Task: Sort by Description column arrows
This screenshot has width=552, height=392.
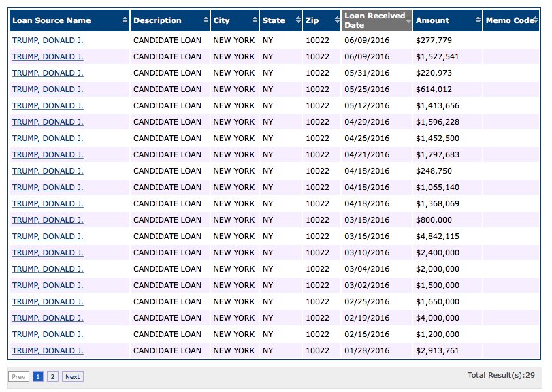Action: (206, 20)
